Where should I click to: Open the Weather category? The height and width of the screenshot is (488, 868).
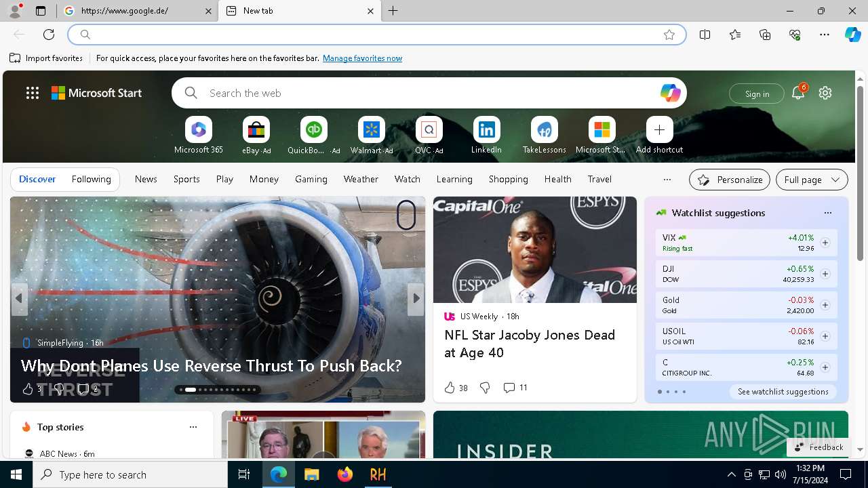click(361, 179)
